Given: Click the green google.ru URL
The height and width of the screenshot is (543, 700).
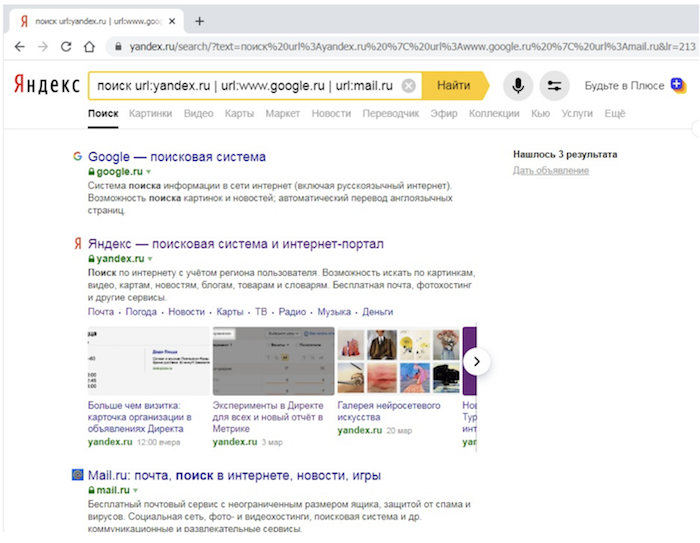Looking at the screenshot, I should point(119,171).
